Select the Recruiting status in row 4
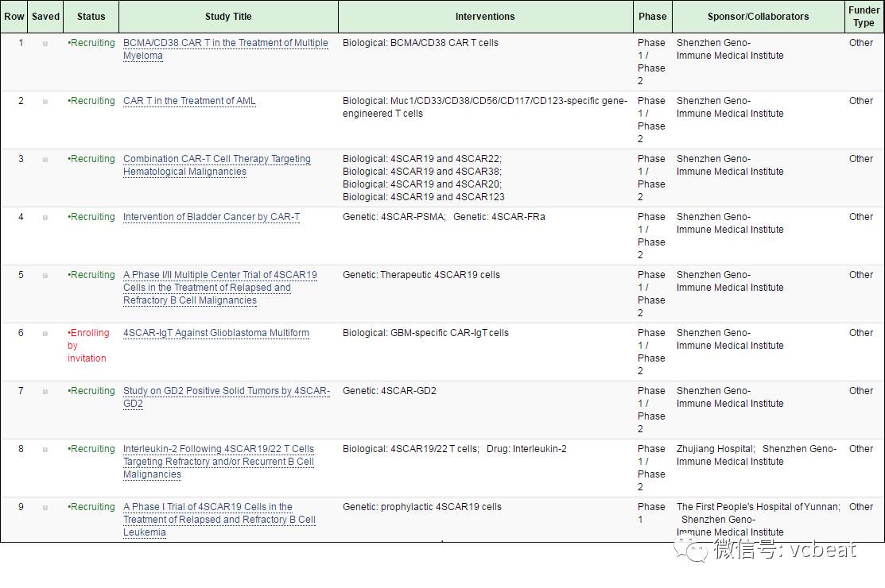This screenshot has width=885, height=588. (91, 217)
